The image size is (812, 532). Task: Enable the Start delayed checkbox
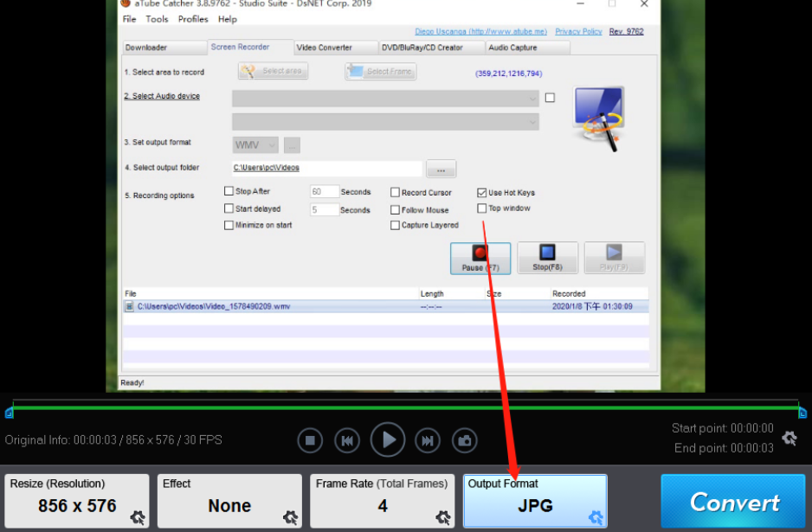click(x=229, y=208)
